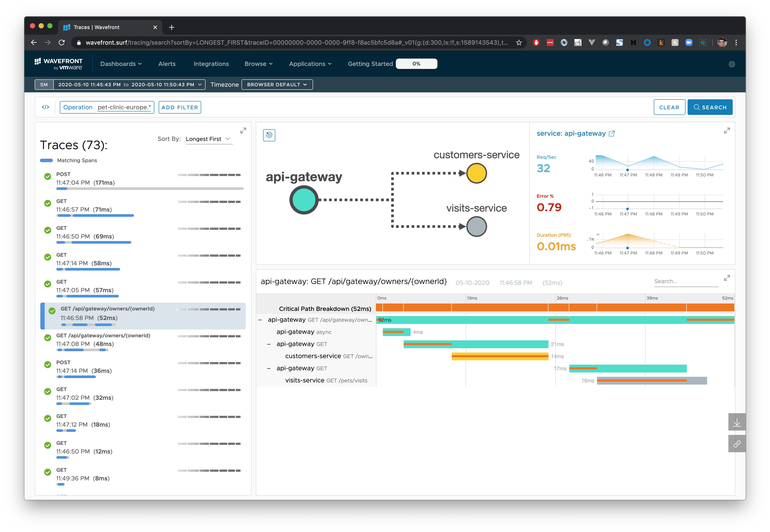Collapse the api-gateway GET /api/gateway/own... root span

pyautogui.click(x=260, y=320)
